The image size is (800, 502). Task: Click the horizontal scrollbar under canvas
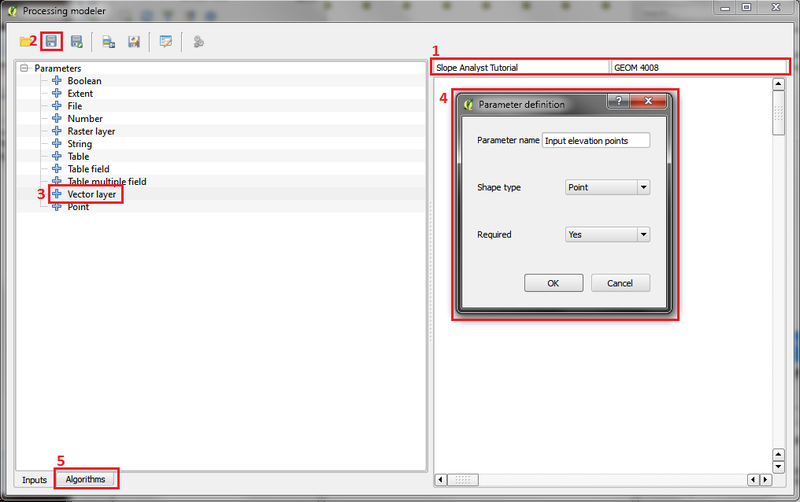(600, 480)
